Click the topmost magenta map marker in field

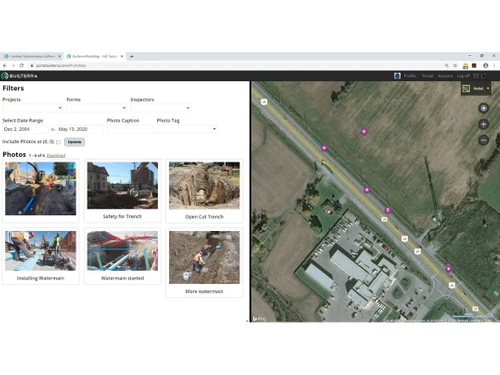tap(364, 132)
